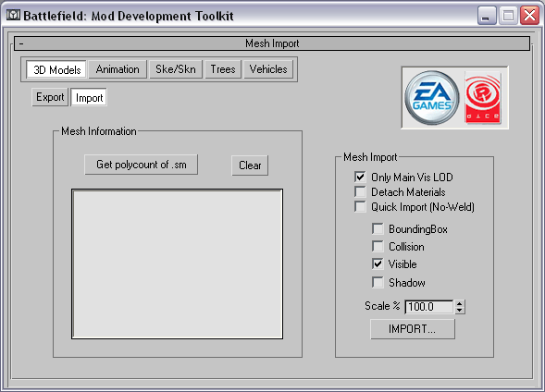Click the EA Games logo
Screen dimensions: 545x392
coord(432,98)
